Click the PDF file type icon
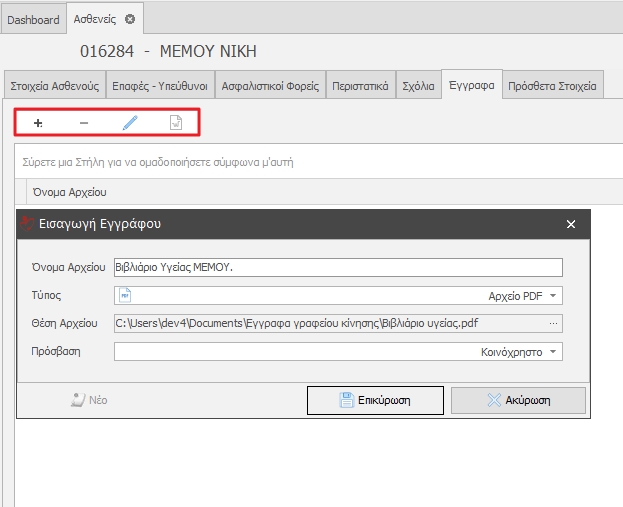This screenshot has height=507, width=623. coord(125,296)
